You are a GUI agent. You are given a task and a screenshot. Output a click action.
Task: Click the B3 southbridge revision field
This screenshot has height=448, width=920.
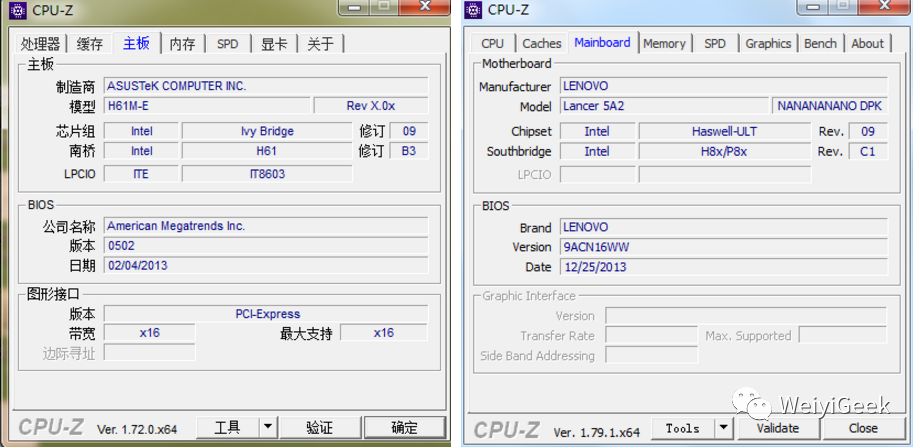409,151
